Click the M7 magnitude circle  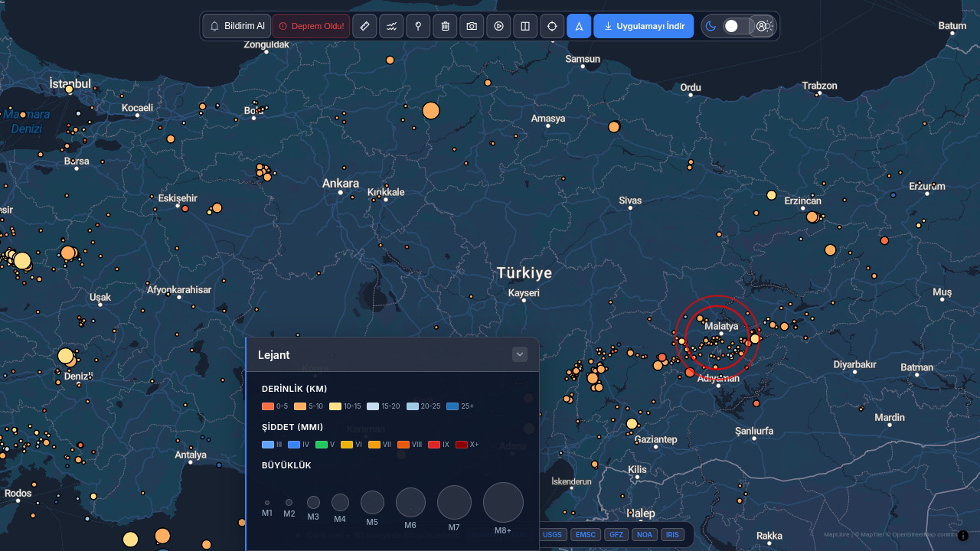(x=454, y=503)
